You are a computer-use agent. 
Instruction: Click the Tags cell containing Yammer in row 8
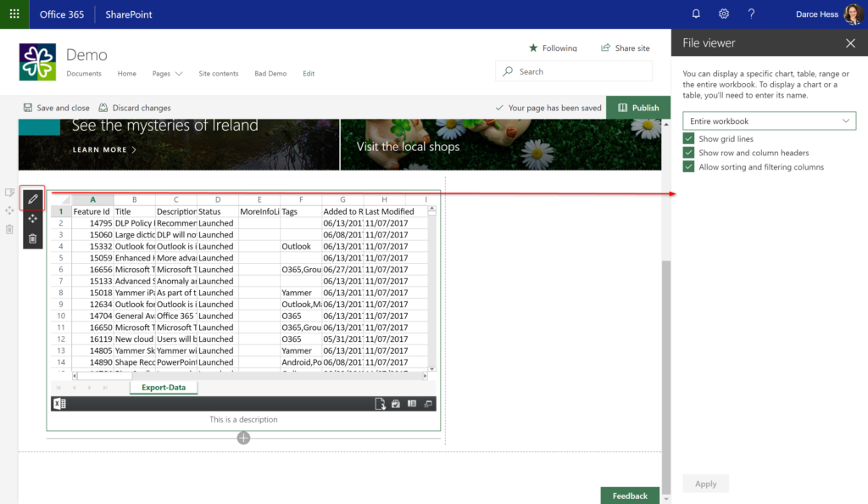coord(301,293)
